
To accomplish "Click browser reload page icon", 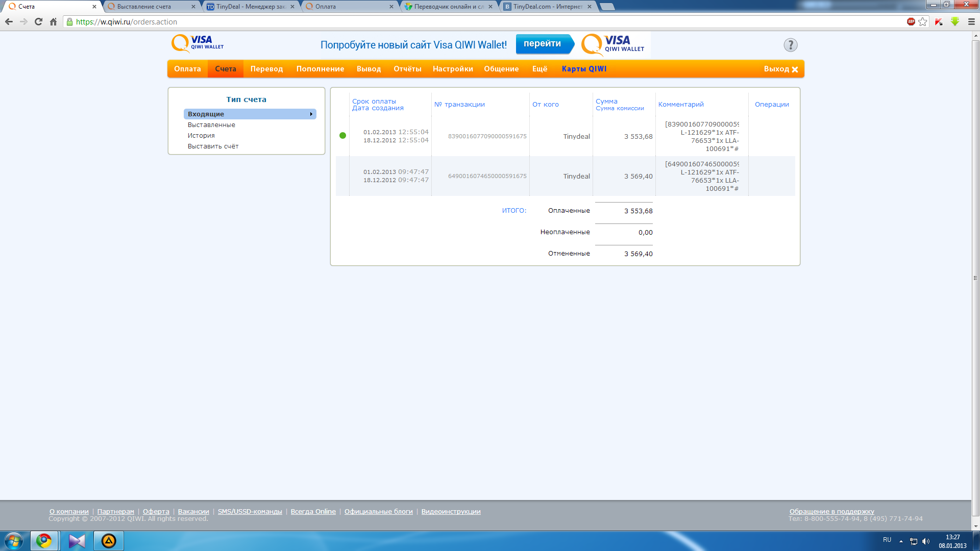I will (38, 22).
